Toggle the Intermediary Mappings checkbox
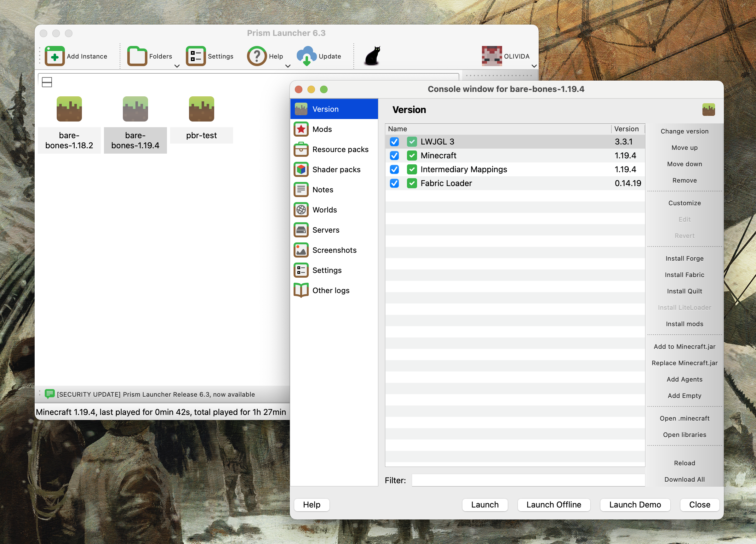756x544 pixels. (394, 169)
